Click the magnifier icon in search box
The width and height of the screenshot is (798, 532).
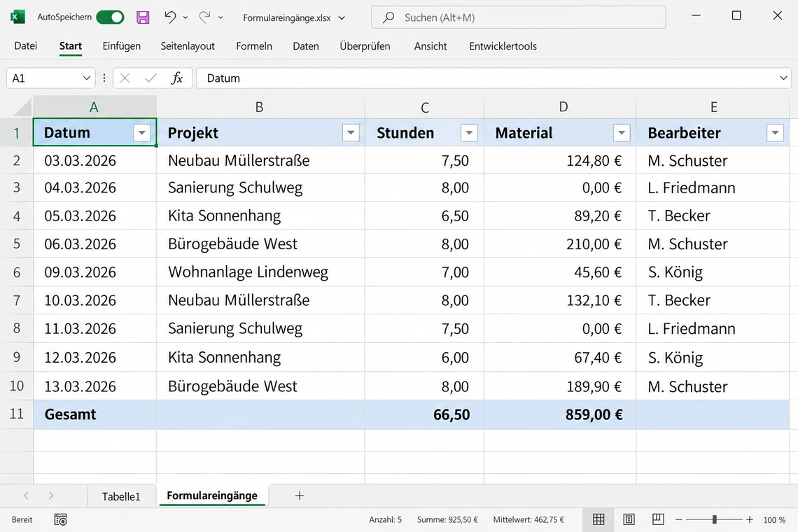(x=388, y=17)
